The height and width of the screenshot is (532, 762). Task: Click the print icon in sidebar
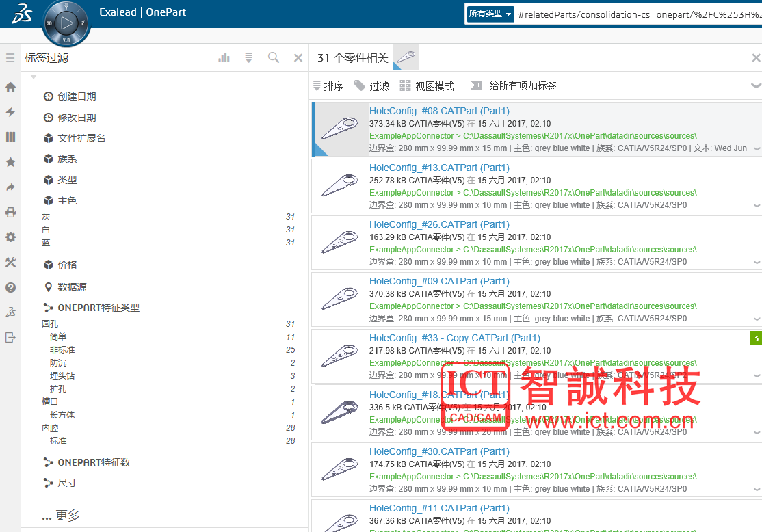[x=10, y=212]
